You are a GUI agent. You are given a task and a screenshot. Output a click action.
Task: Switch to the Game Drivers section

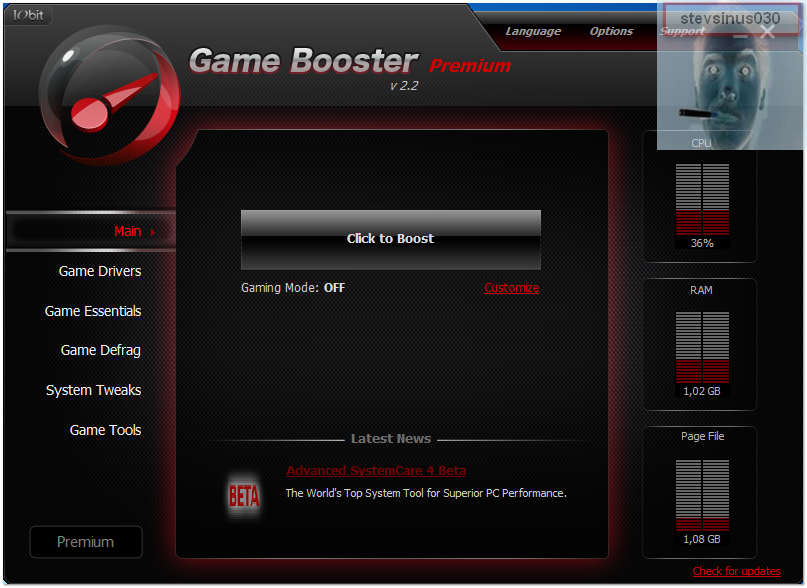pos(100,271)
